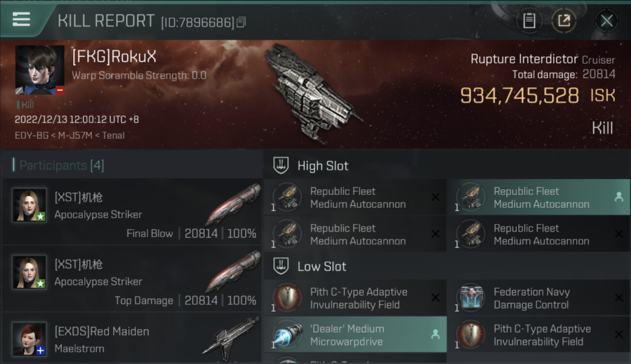Open the hamburger menu in the header

21,19
